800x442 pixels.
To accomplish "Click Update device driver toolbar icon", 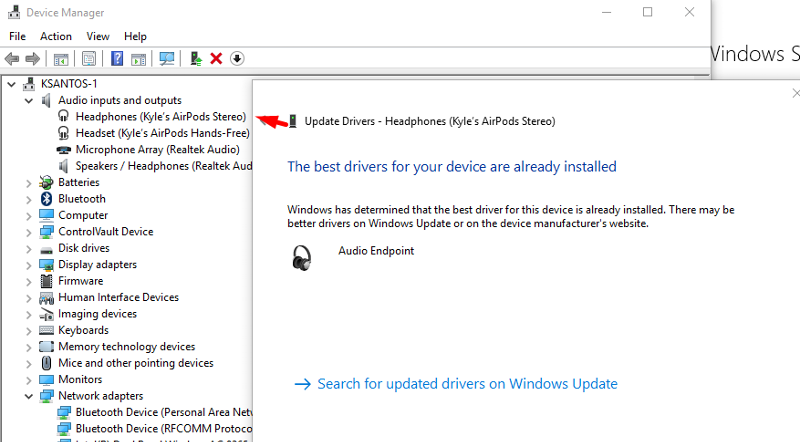I will 196,59.
